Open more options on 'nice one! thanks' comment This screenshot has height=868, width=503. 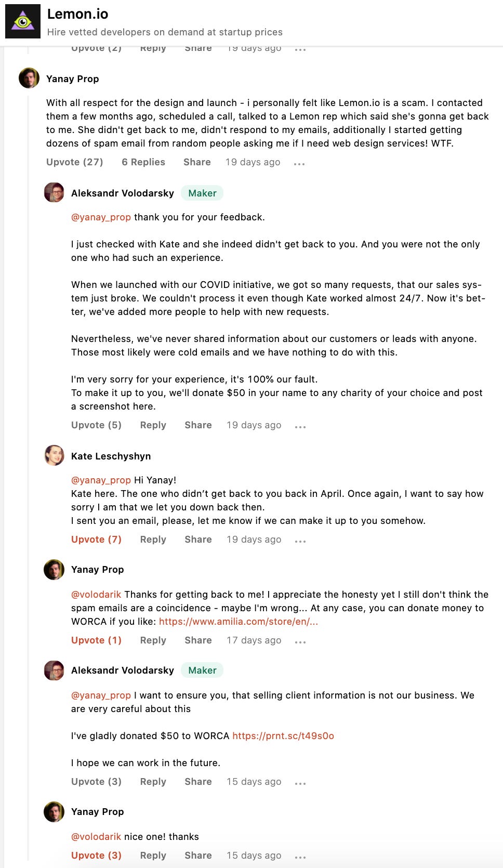click(x=300, y=857)
